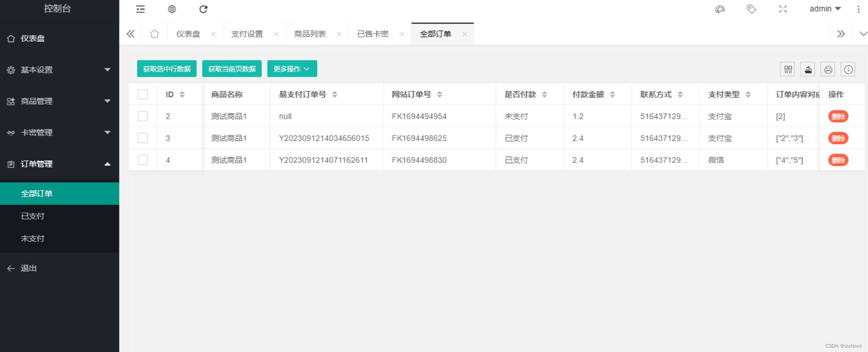Expand the 卡密管理 sidebar menu
Viewport: 868px width, 352px height.
(59, 132)
